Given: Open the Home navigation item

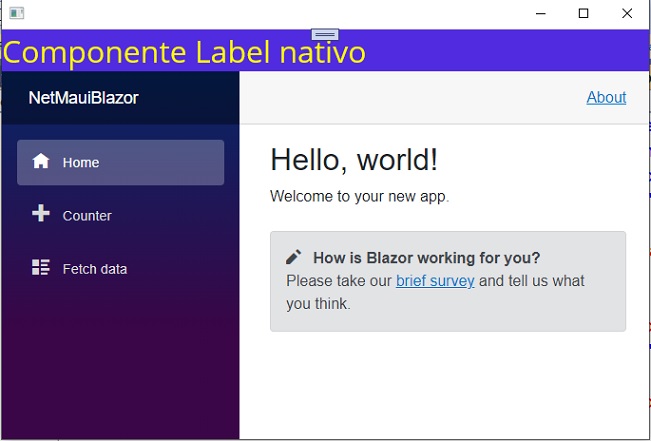Looking at the screenshot, I should [120, 162].
